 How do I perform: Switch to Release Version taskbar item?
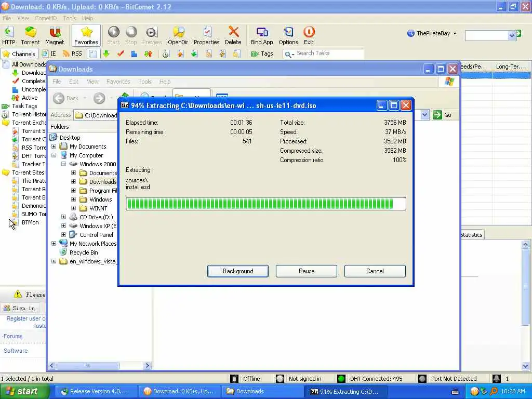coord(95,391)
